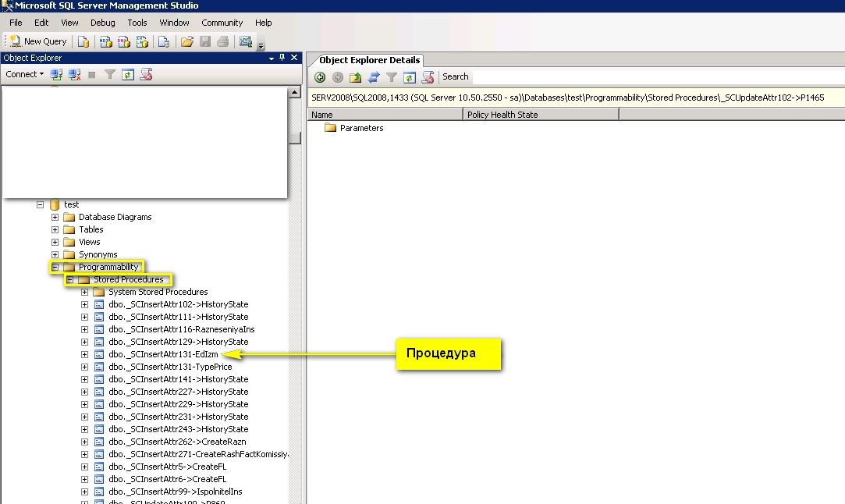Click the Search field in Details

(659, 76)
